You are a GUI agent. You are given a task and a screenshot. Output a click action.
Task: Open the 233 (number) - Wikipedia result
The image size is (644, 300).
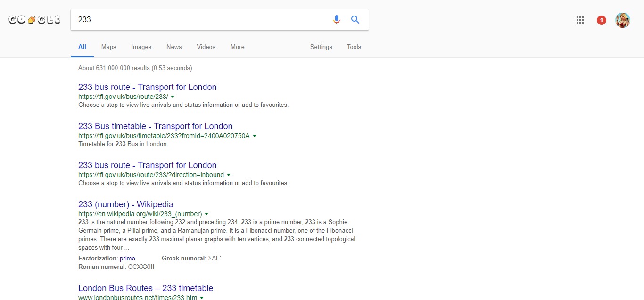coord(126,204)
